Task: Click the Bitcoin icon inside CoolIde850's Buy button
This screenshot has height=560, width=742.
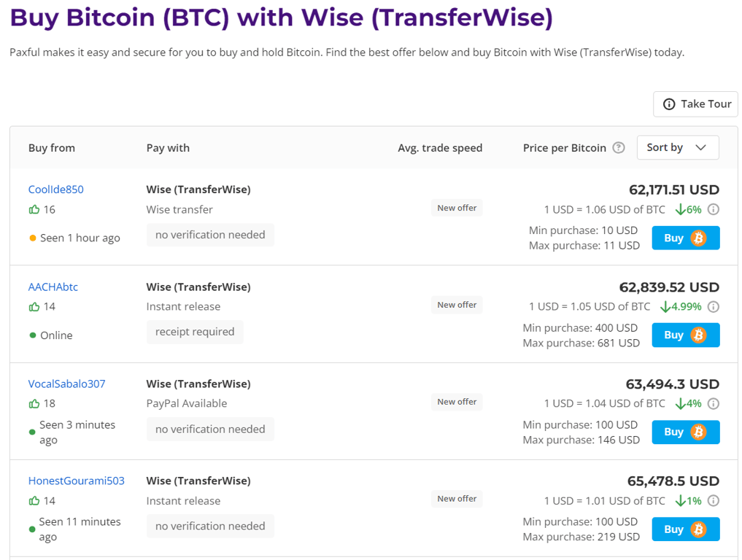Action: 700,238
